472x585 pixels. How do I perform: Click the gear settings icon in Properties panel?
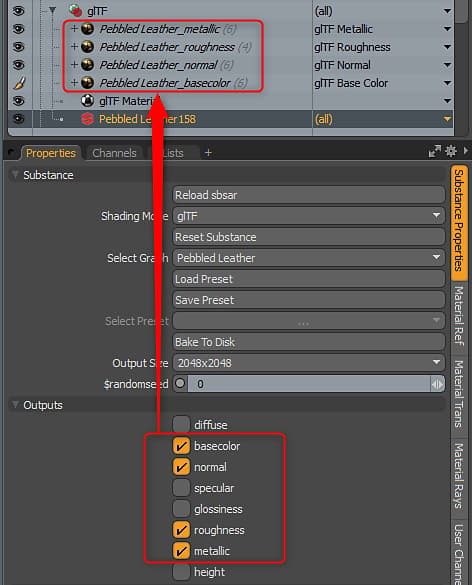[x=451, y=151]
